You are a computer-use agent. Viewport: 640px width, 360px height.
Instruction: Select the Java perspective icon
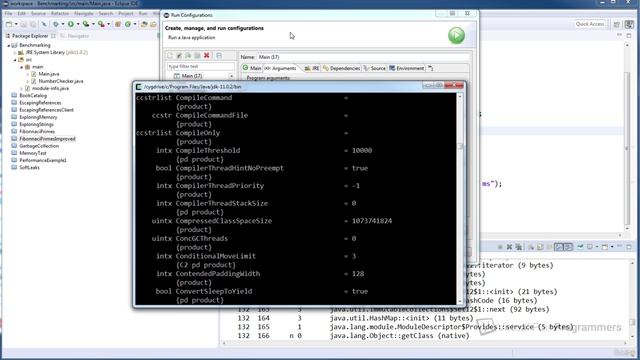click(x=629, y=24)
